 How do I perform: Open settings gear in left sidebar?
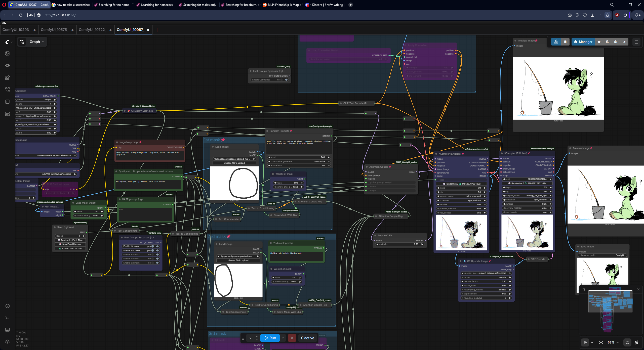7,342
